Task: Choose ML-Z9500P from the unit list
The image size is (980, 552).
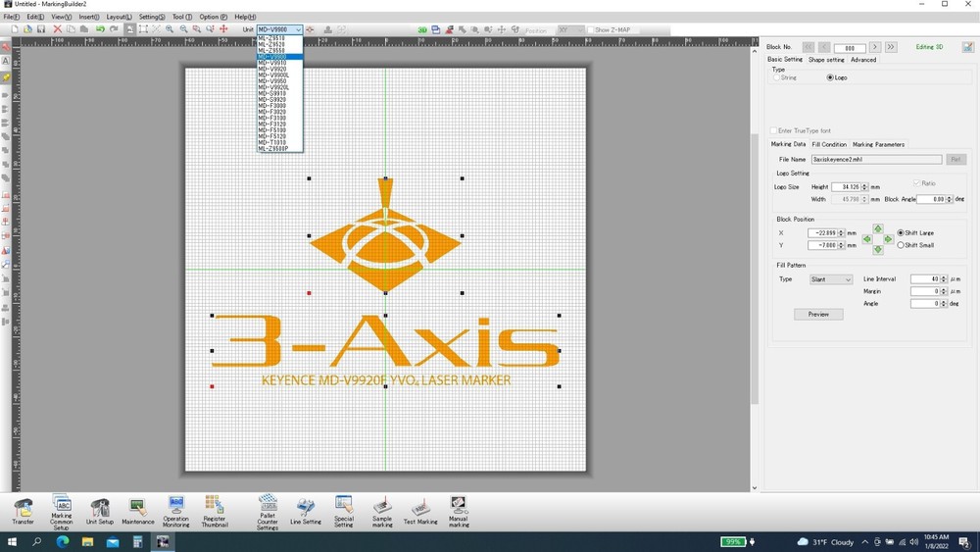Action: pyautogui.click(x=280, y=149)
